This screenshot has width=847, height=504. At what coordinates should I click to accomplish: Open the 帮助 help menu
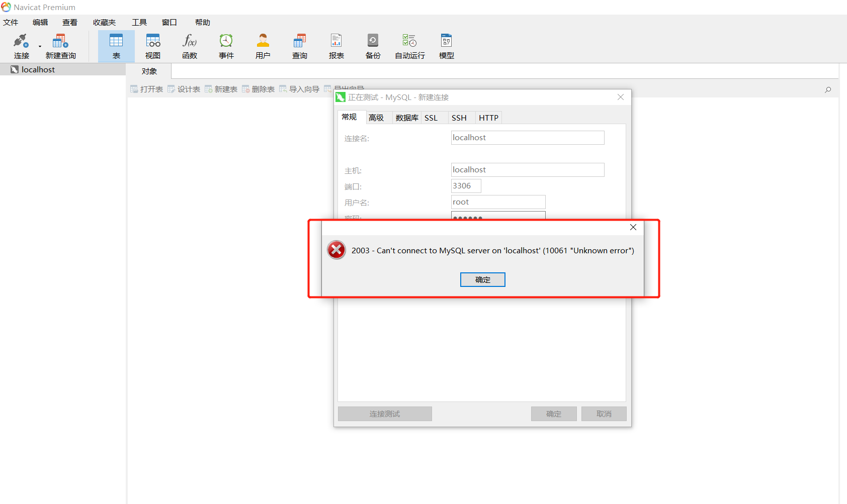point(203,22)
